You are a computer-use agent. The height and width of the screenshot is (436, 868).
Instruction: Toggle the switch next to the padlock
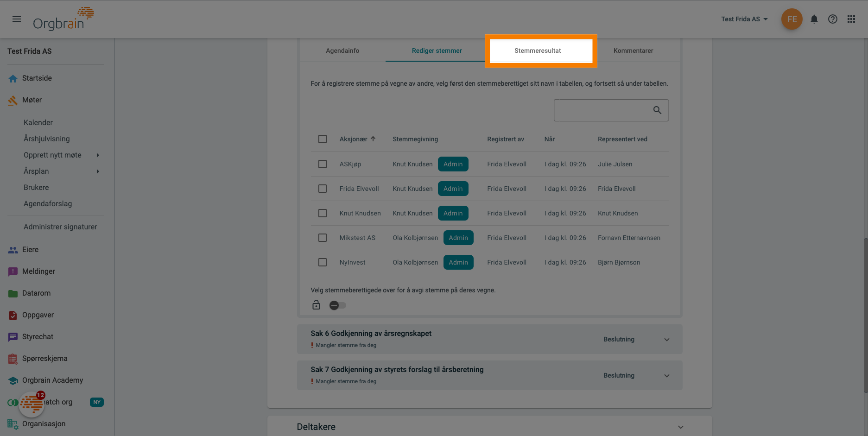[x=337, y=305]
